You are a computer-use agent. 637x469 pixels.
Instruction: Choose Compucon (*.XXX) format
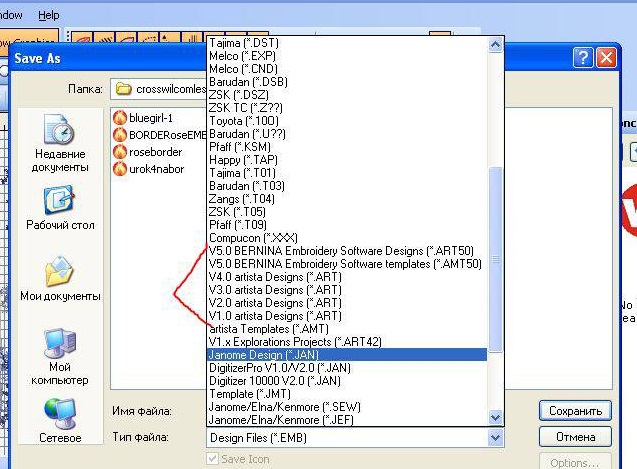pos(347,238)
